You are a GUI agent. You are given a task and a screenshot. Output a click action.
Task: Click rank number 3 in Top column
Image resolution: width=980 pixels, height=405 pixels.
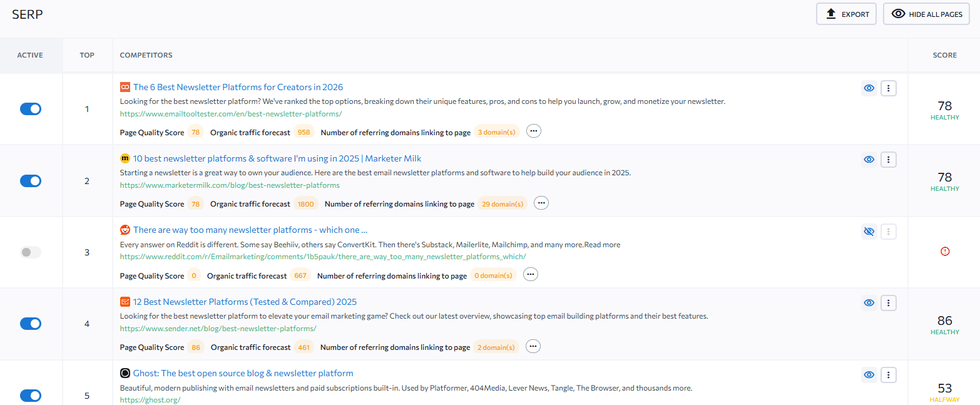[x=87, y=252]
